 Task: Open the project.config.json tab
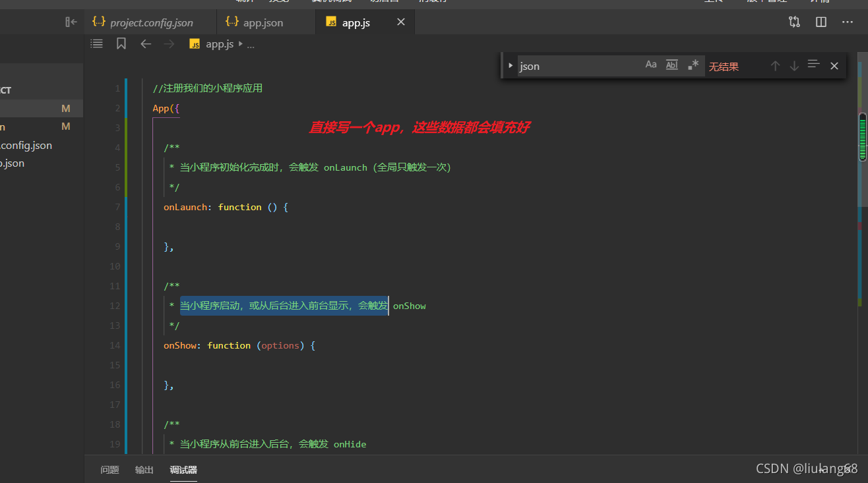click(150, 22)
